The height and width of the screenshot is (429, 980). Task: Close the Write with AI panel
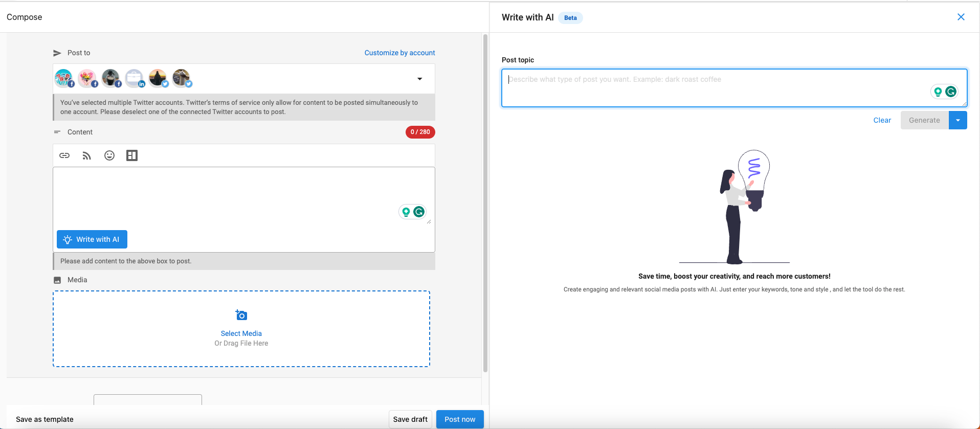[x=961, y=17]
